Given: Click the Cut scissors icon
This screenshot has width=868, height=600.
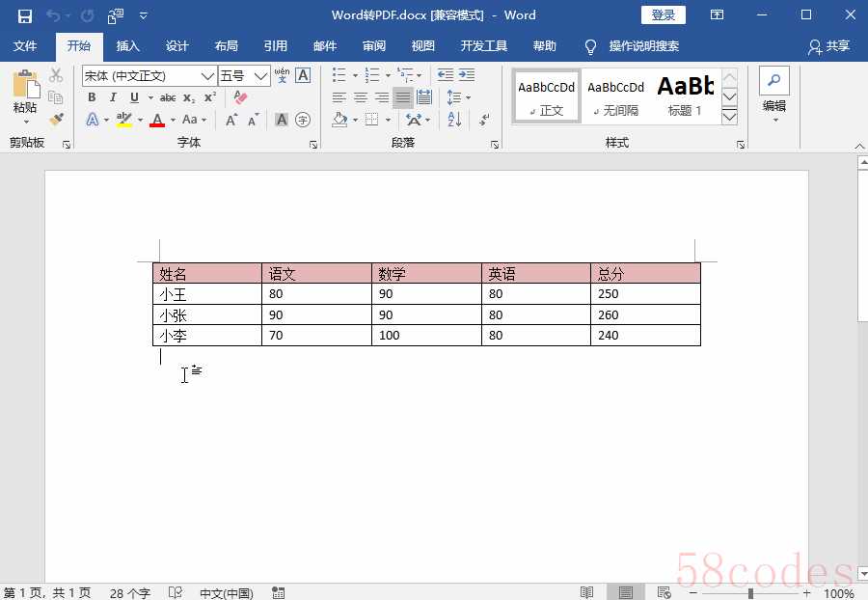Looking at the screenshot, I should pyautogui.click(x=56, y=75).
